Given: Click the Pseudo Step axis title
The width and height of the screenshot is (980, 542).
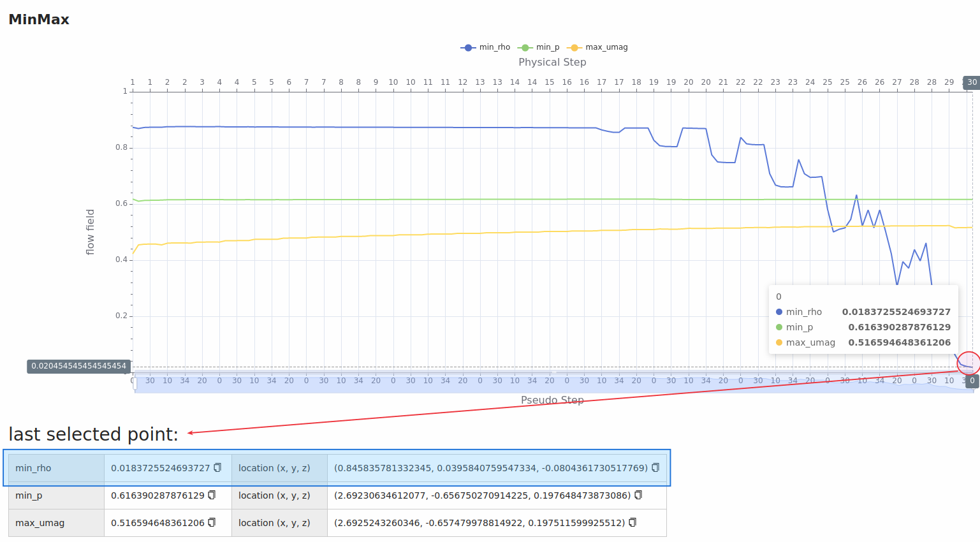Looking at the screenshot, I should pos(552,400).
